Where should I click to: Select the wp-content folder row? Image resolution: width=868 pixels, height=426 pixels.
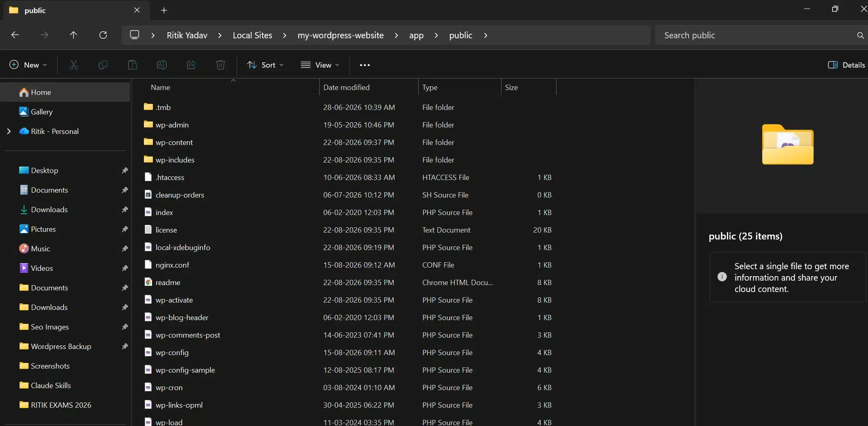[x=349, y=143]
